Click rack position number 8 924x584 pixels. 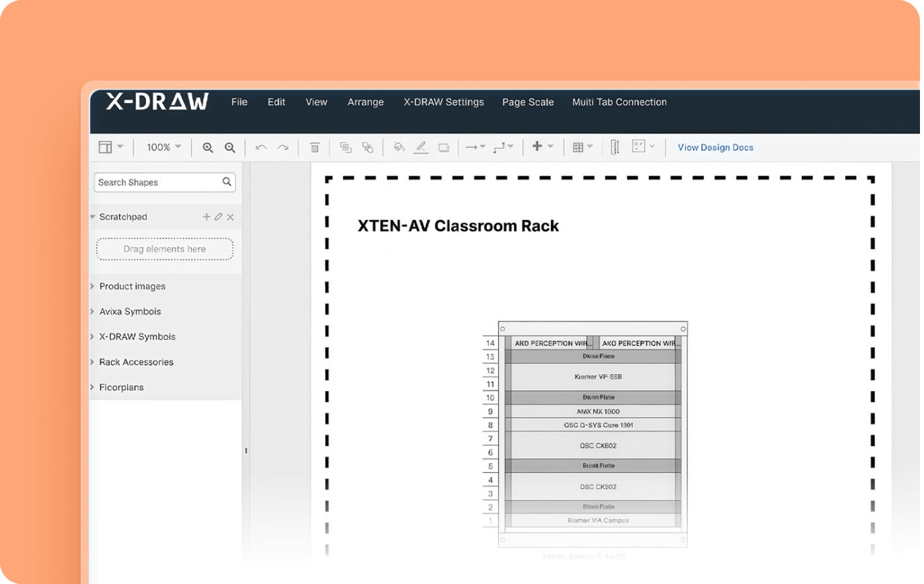point(490,425)
